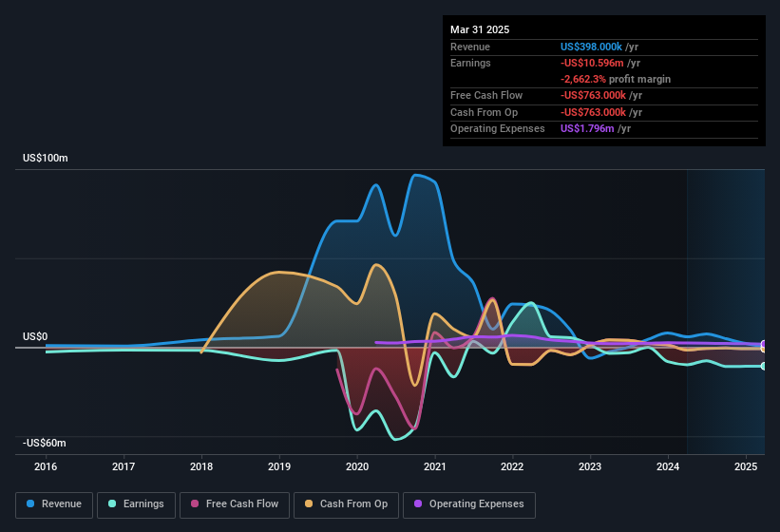
Task: Click the US$100m y-axis label
Action: 46,158
